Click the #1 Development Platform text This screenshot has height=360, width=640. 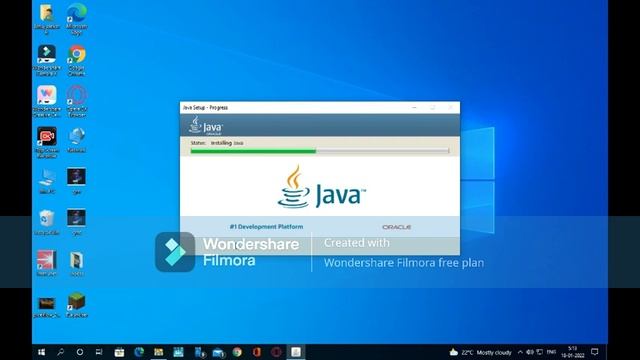(266, 227)
